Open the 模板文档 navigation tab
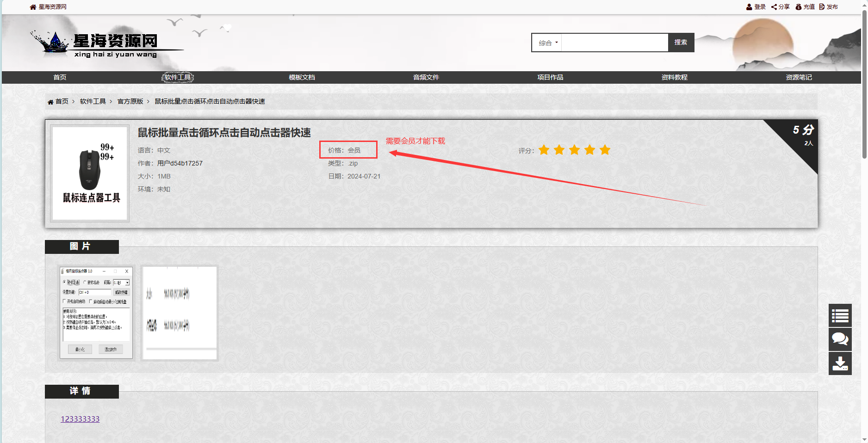 302,77
